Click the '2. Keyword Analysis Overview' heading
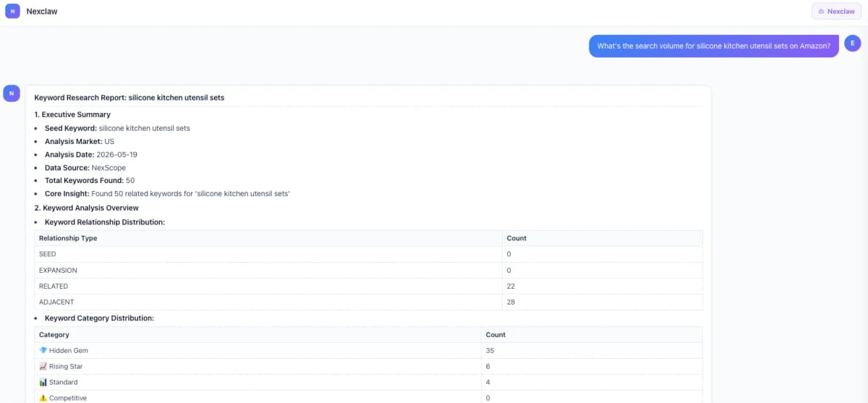The image size is (868, 403). click(87, 208)
